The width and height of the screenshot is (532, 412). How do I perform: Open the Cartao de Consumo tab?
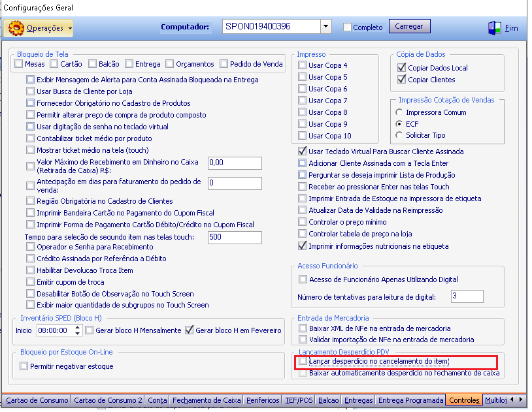pyautogui.click(x=37, y=400)
